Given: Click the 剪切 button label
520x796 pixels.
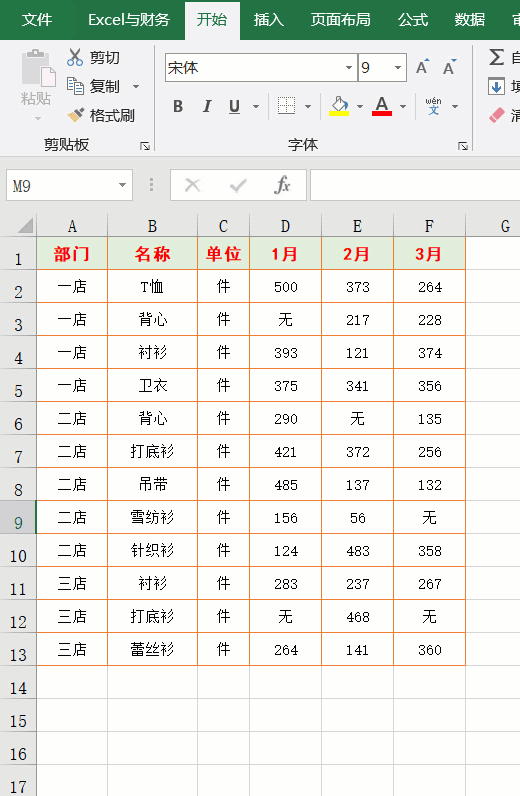Looking at the screenshot, I should coord(105,57).
